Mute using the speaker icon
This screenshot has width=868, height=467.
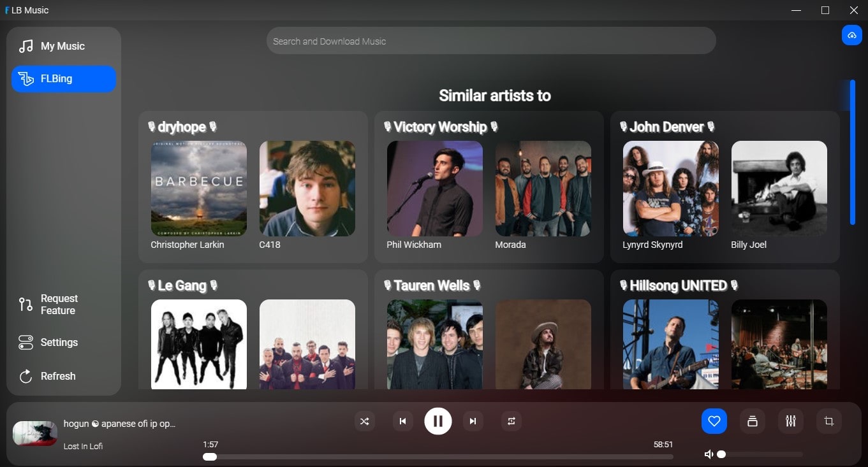point(709,454)
